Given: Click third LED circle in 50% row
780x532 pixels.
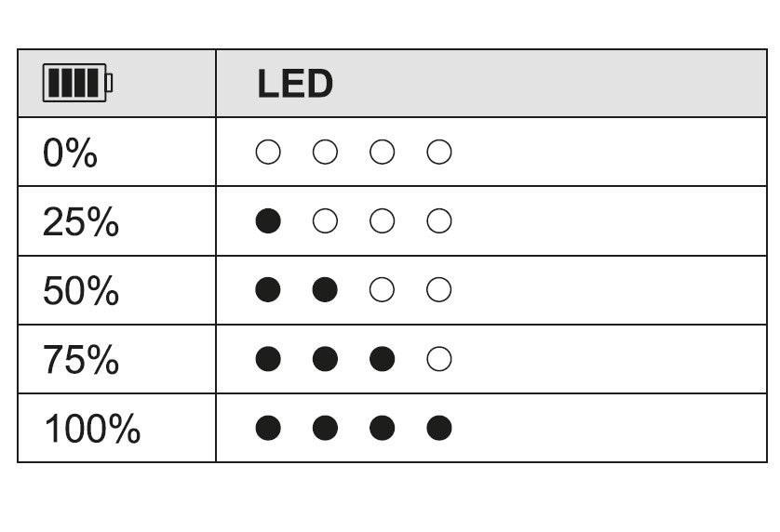Looking at the screenshot, I should tap(382, 289).
